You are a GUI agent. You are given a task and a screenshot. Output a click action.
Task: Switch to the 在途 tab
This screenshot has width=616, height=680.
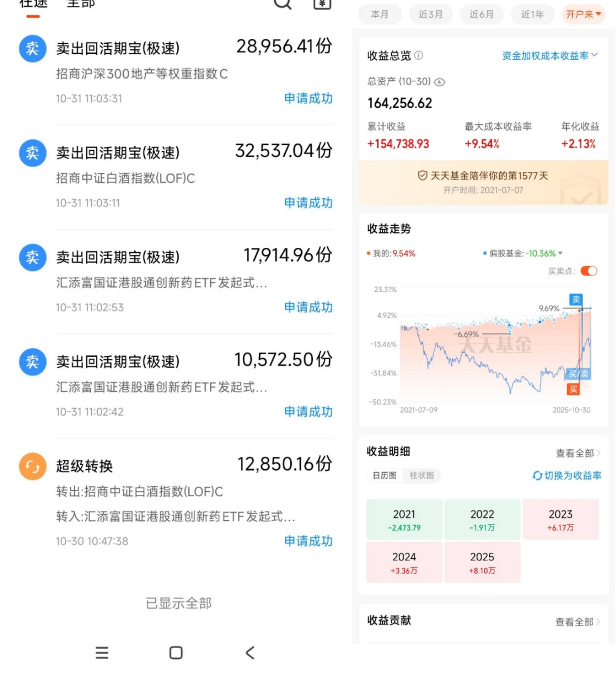pyautogui.click(x=33, y=4)
